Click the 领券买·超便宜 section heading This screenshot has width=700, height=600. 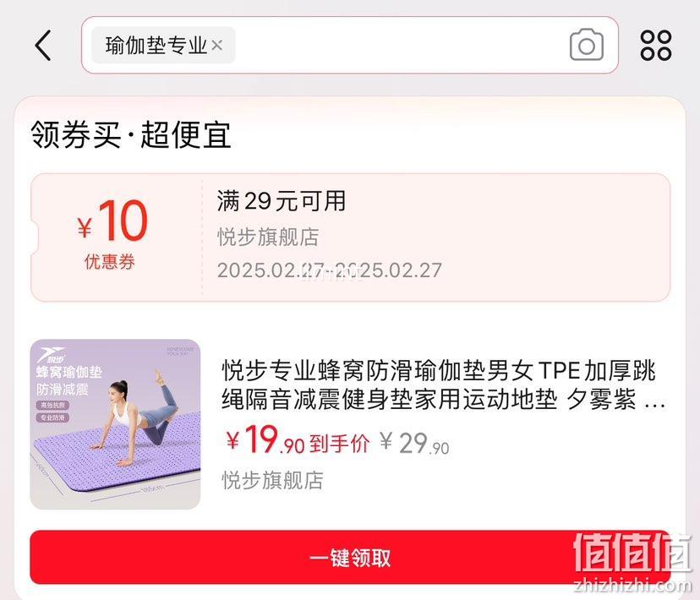pos(131,134)
